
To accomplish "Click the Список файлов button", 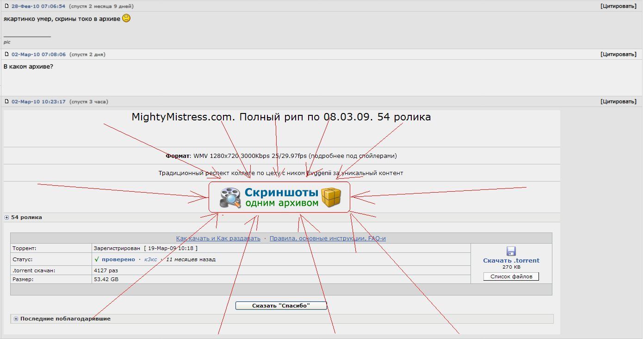I will point(511,276).
